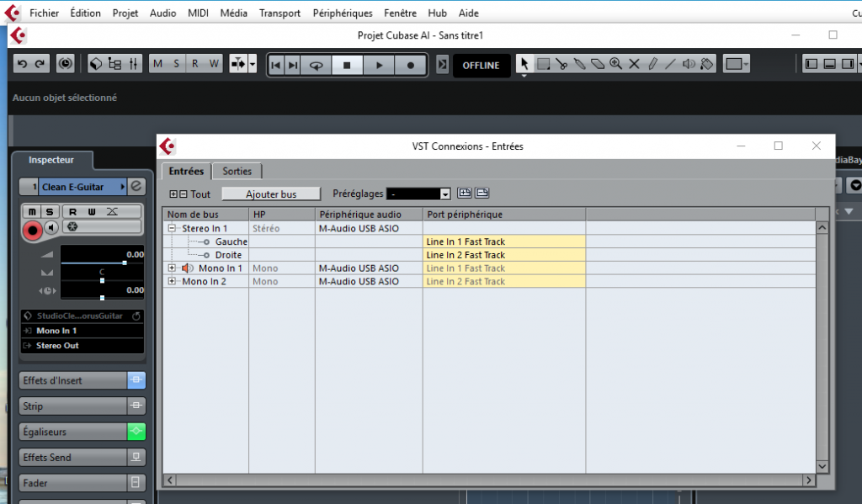Toggle global Write automation W

(214, 64)
